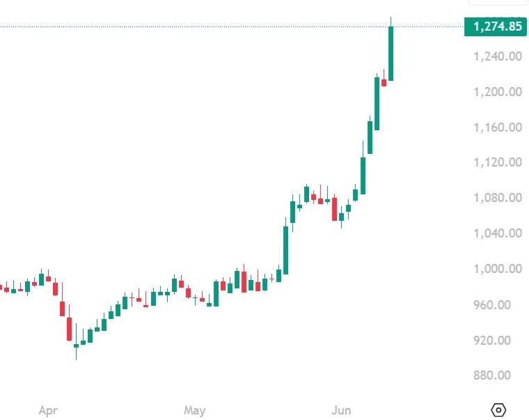The image size is (529, 420).
Task: Select the 880.00 price scale label
Action: [492, 375]
